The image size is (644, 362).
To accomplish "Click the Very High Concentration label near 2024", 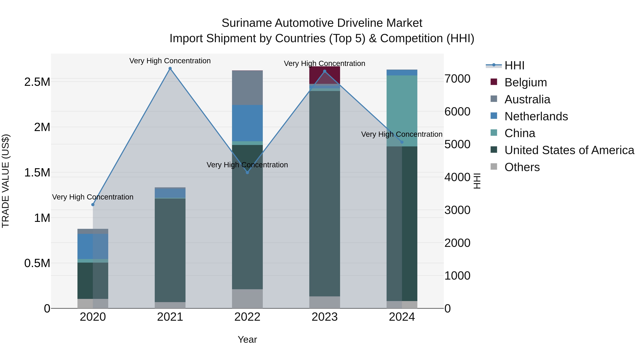I will tap(402, 134).
